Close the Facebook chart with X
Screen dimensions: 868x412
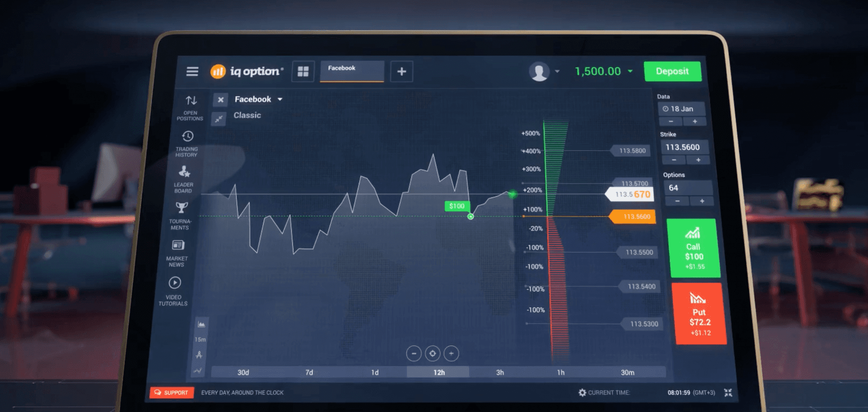tap(220, 100)
